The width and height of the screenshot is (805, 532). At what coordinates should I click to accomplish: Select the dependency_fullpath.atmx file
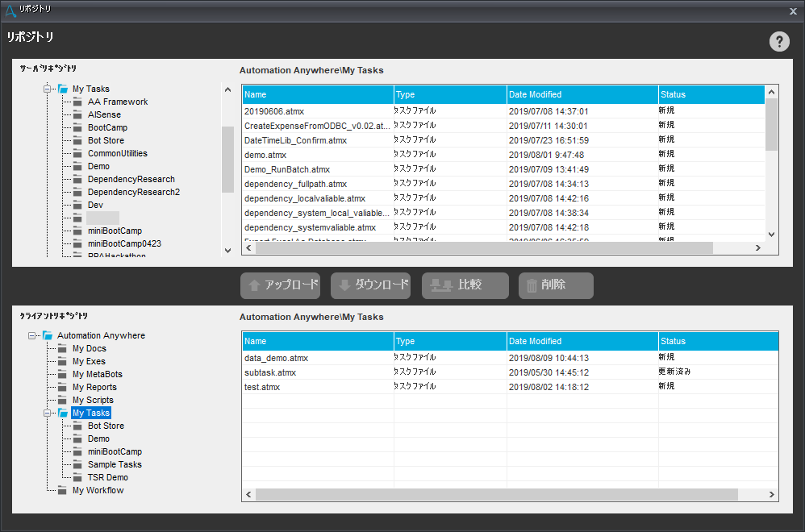503,184
